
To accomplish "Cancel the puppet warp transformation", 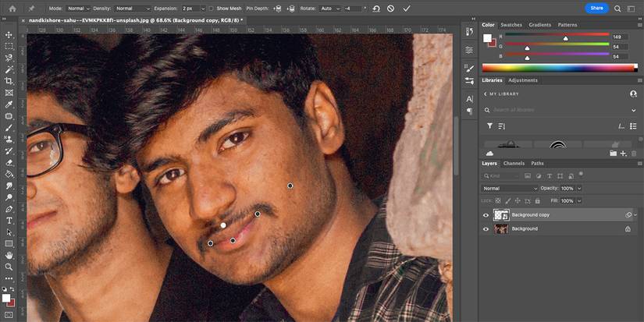I will [391, 8].
